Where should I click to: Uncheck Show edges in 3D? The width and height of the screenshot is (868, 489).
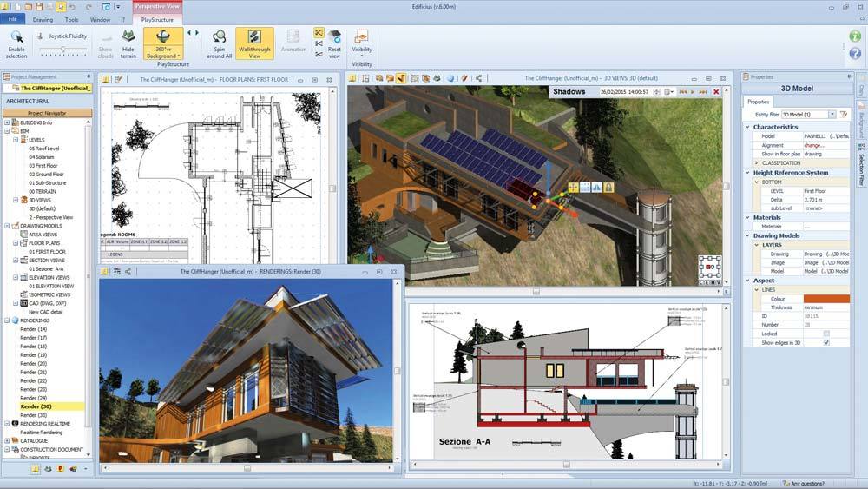[825, 342]
